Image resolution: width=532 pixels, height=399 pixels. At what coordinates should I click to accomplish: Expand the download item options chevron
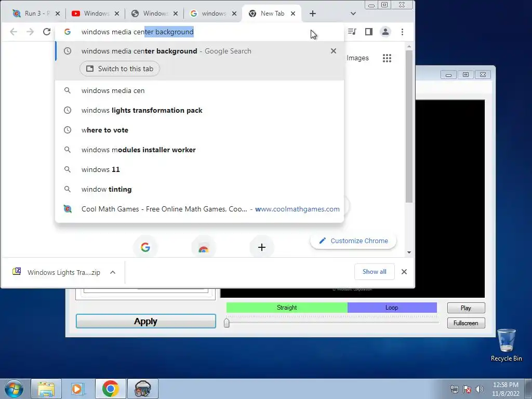click(x=113, y=272)
